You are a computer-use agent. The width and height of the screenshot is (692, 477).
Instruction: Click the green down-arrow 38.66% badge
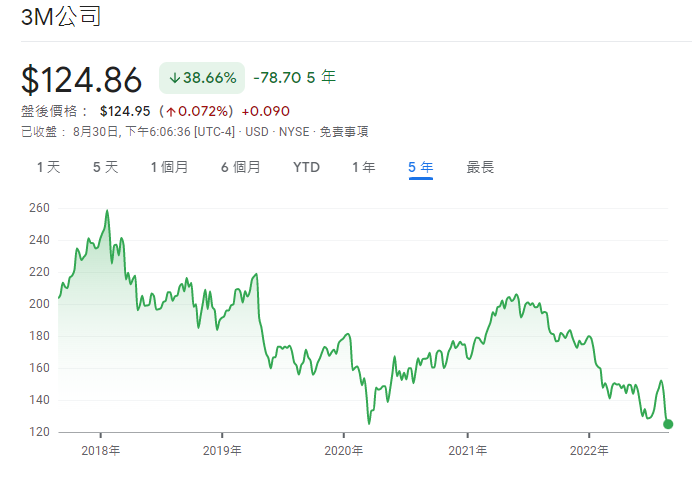202,78
